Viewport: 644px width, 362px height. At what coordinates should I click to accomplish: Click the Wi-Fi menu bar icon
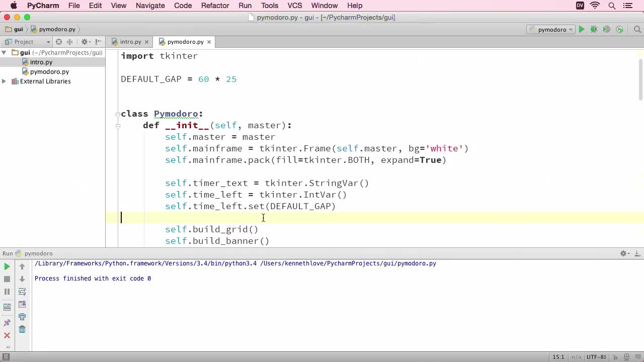click(x=595, y=6)
